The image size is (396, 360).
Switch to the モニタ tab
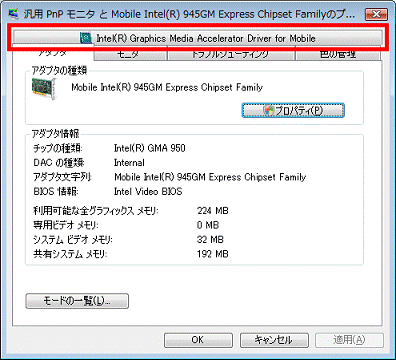tap(130, 54)
